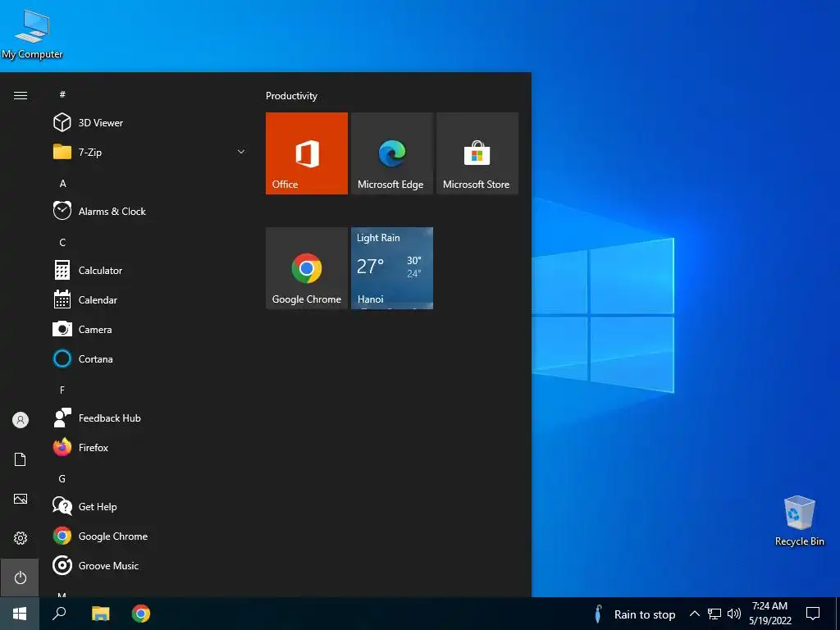Open the 7-Zip folder entry
Screen dimensions: 840x630
tap(150, 152)
